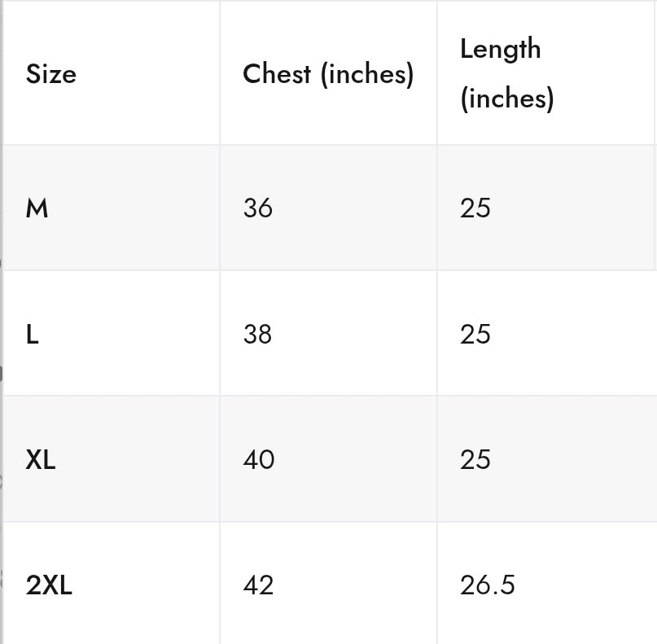
Task: Select the XL size label
Action: tap(41, 460)
